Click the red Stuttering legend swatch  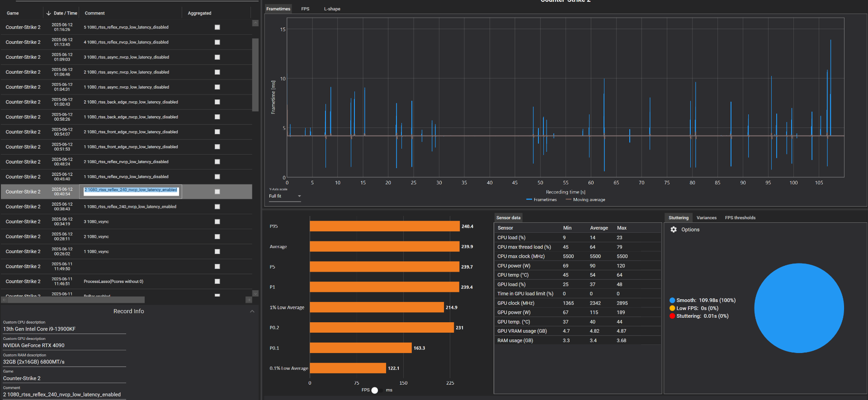(672, 316)
